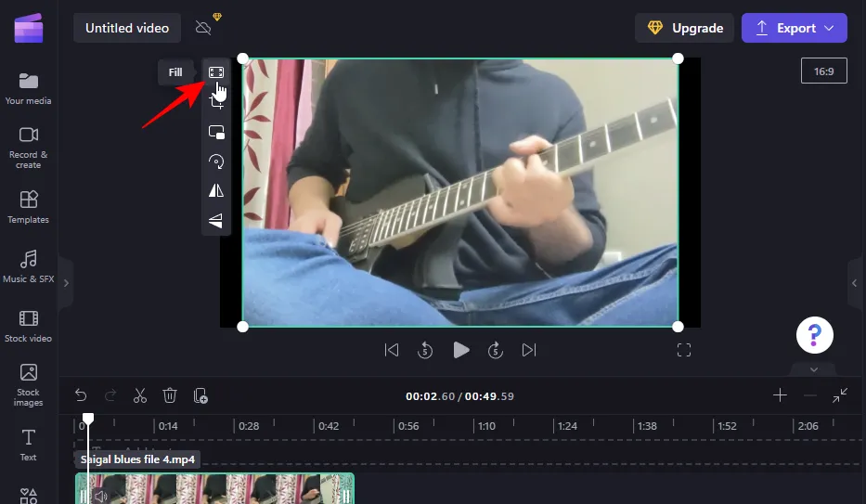The width and height of the screenshot is (866, 504).
Task: Click the Untitled video title field
Action: [x=127, y=28]
